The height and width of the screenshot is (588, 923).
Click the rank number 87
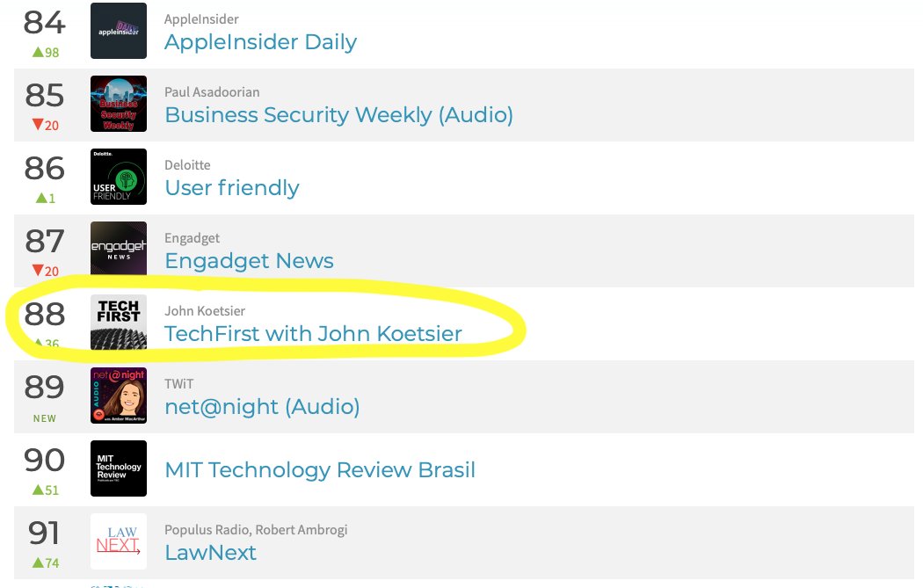[x=45, y=242]
